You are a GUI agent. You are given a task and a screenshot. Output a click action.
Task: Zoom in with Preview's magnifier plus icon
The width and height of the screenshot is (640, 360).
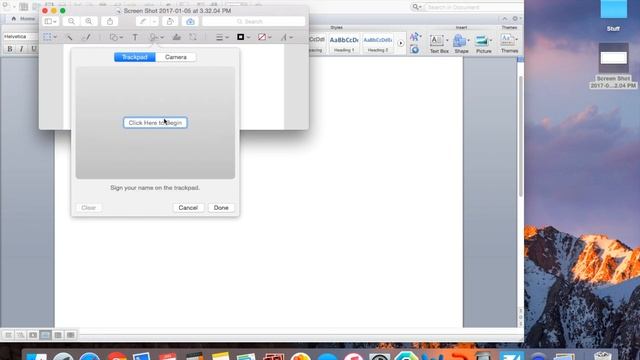(89, 21)
